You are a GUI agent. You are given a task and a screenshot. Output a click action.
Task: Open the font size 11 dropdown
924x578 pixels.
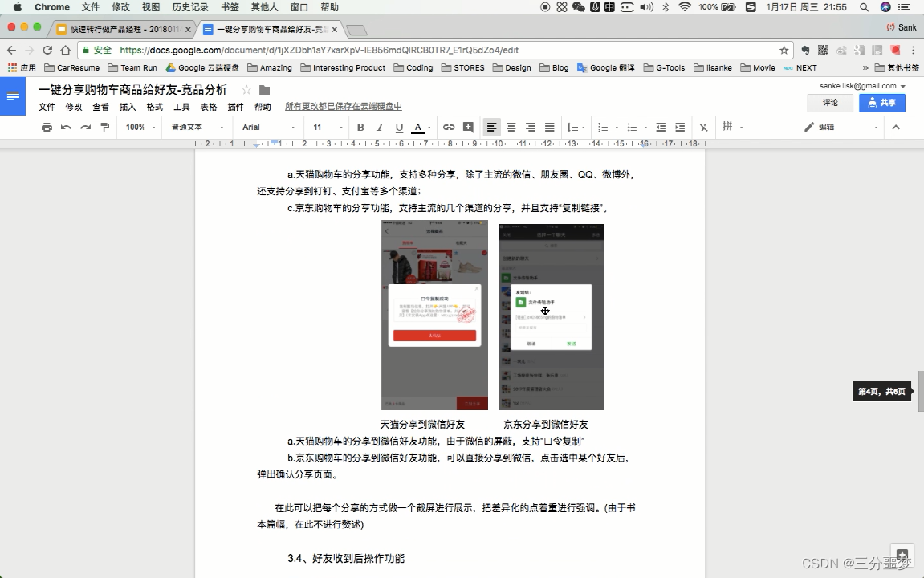(x=328, y=127)
